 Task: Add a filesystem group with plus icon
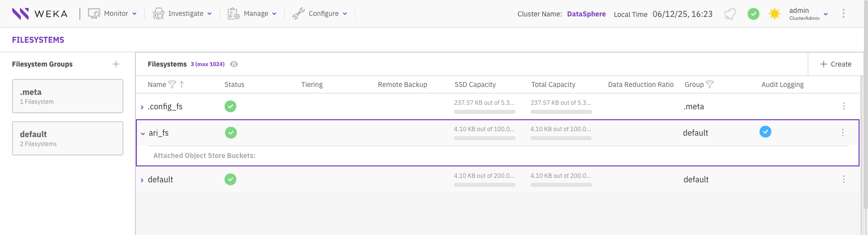point(116,64)
